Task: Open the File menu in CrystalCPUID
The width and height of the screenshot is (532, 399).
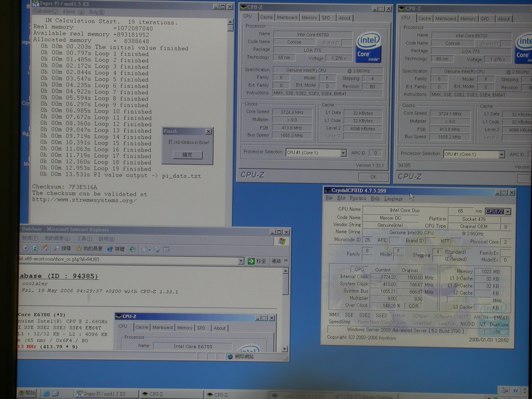Action: pyautogui.click(x=329, y=198)
